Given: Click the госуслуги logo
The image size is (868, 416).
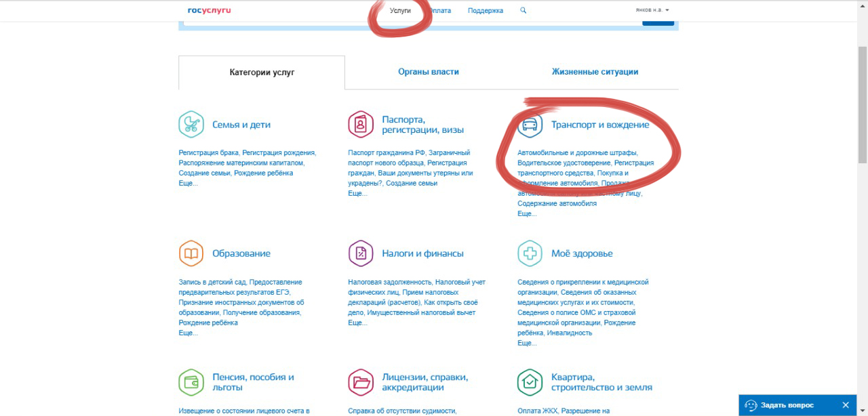Looking at the screenshot, I should pos(209,11).
